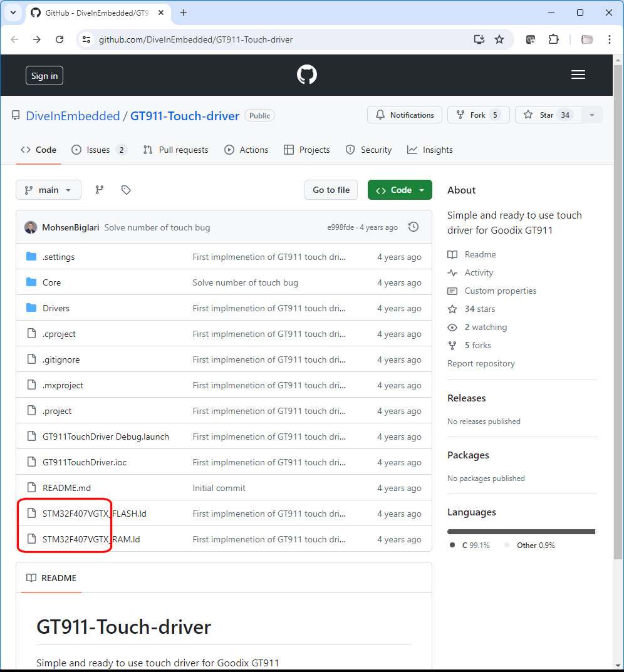Bookmark the page with the star icon
The image size is (624, 672).
coord(499,39)
